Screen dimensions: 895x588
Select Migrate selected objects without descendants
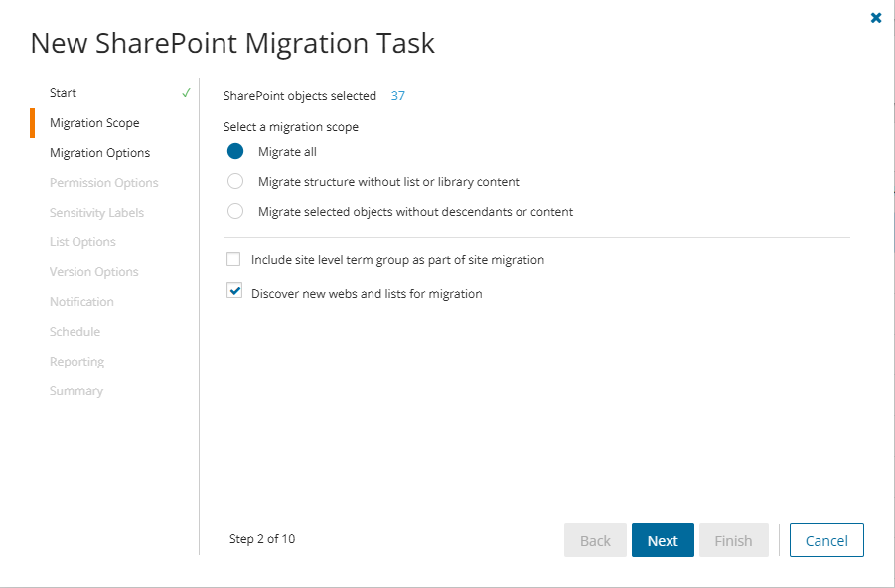click(x=235, y=212)
